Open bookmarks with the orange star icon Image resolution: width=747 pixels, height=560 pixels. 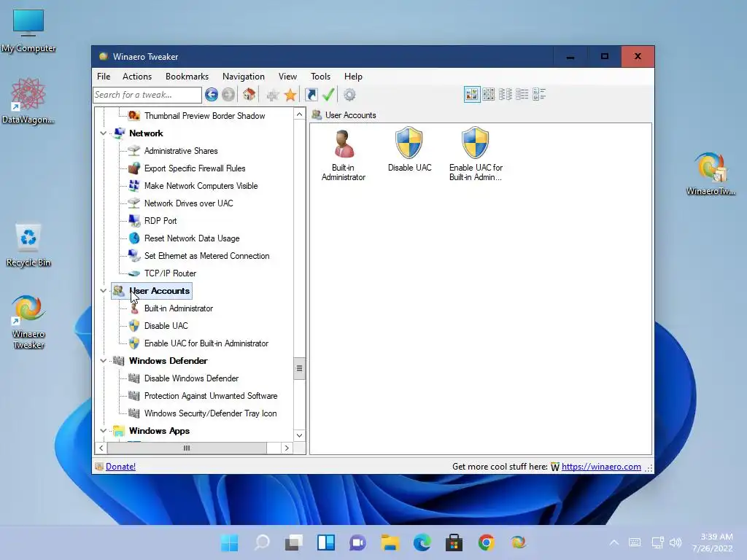[290, 95]
